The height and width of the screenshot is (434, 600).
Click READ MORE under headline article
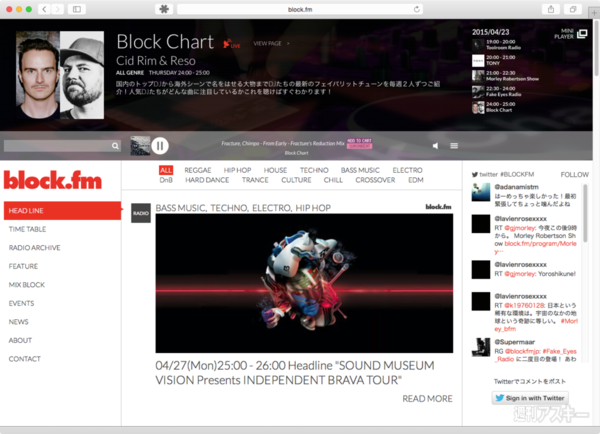427,399
